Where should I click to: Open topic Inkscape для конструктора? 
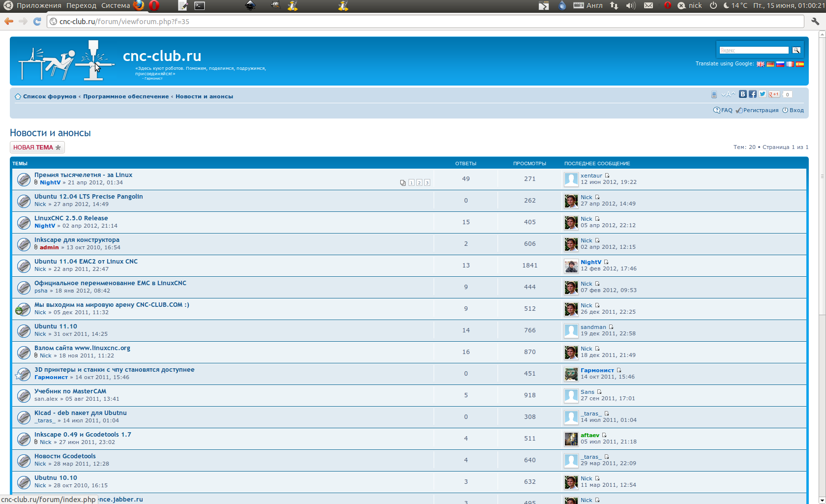point(77,240)
